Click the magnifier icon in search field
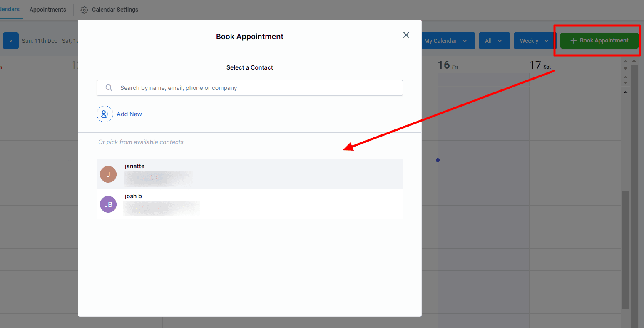This screenshot has width=644, height=328. [109, 88]
